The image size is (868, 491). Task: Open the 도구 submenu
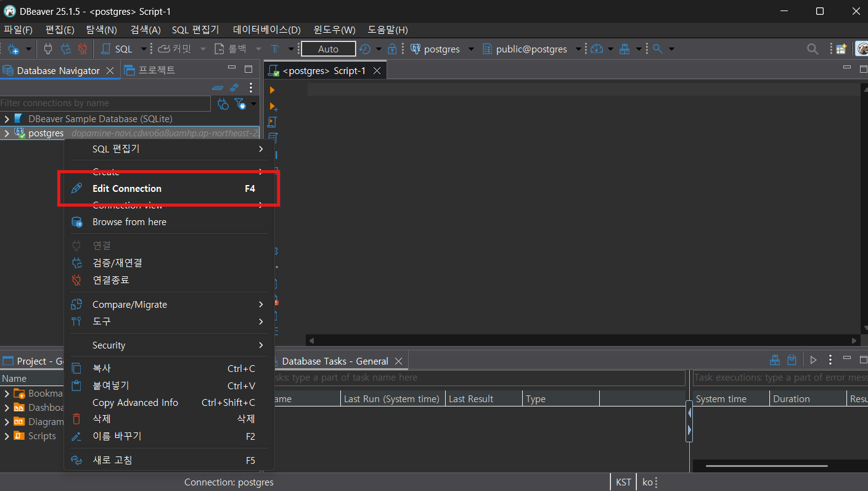(x=169, y=321)
